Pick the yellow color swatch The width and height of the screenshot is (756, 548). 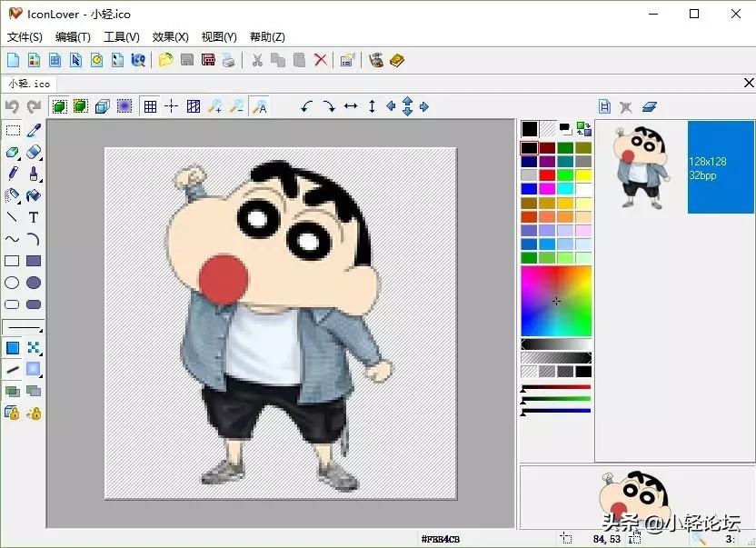pyautogui.click(x=583, y=175)
